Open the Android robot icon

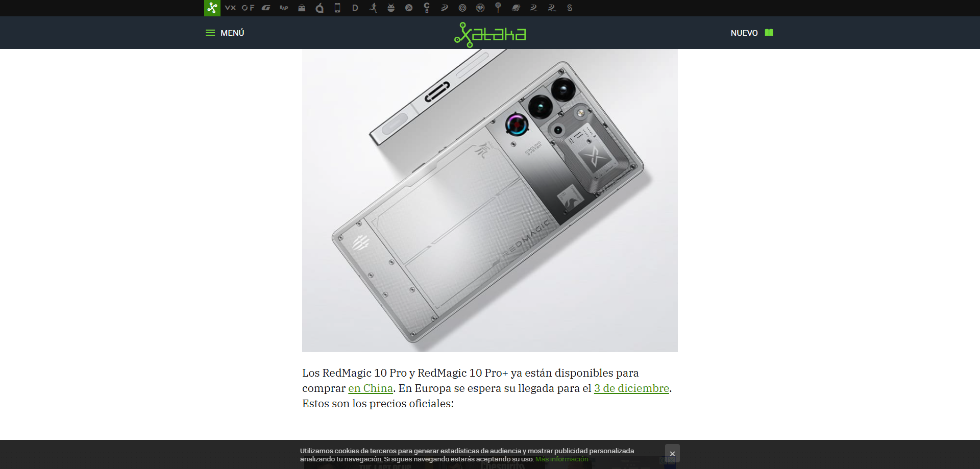pos(391,8)
